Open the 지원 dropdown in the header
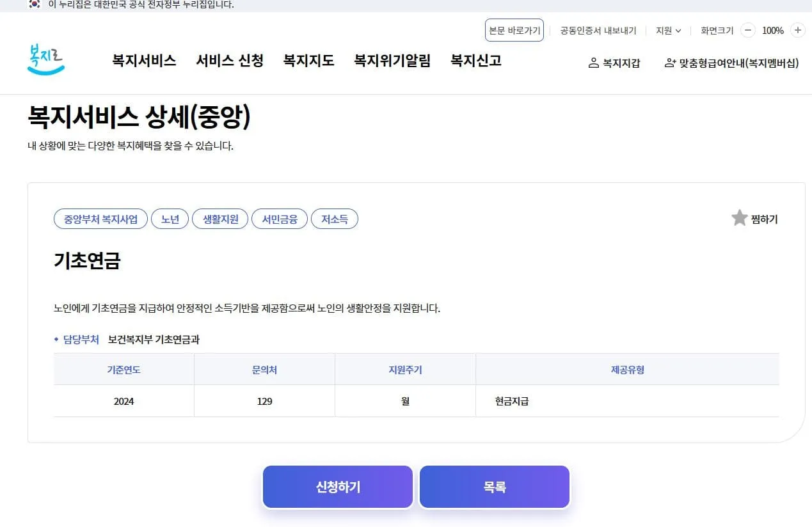This screenshot has height=527, width=812. pos(667,30)
